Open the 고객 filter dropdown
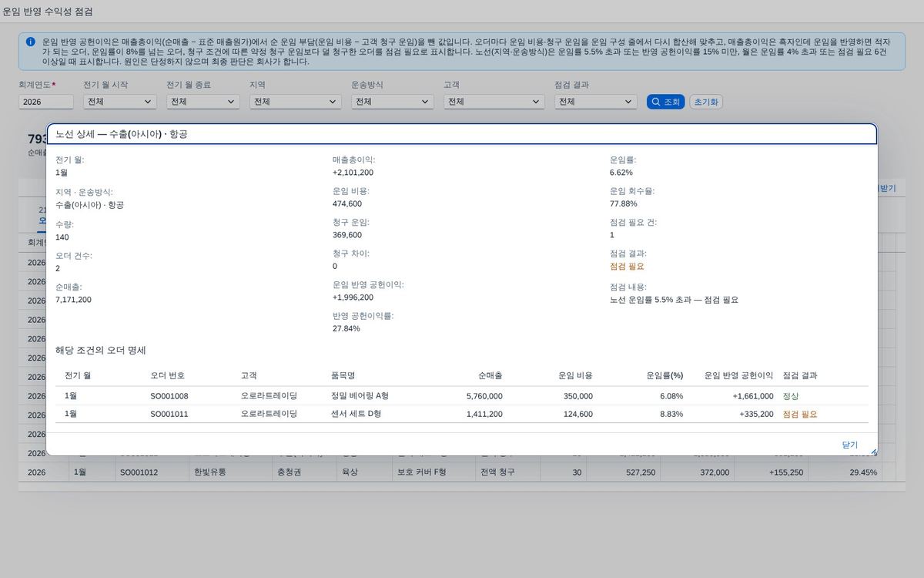 [x=494, y=102]
